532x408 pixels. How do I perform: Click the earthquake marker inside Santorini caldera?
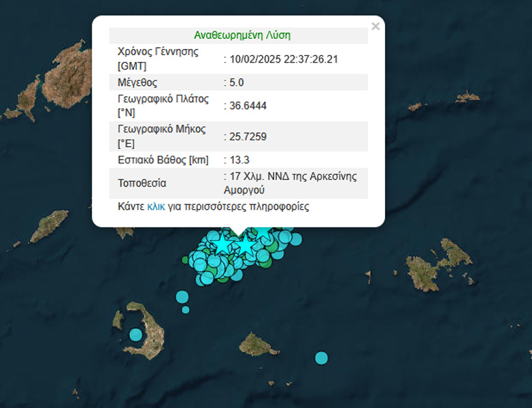[x=136, y=334]
